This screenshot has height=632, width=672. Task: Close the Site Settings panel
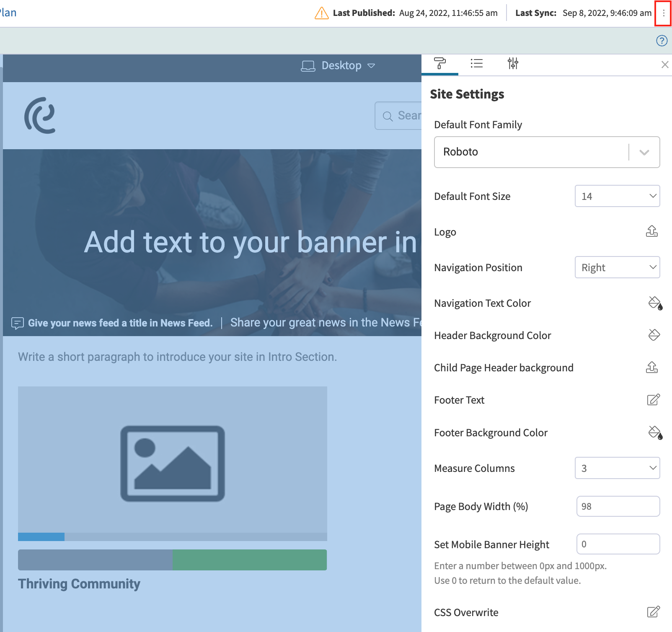click(x=664, y=65)
